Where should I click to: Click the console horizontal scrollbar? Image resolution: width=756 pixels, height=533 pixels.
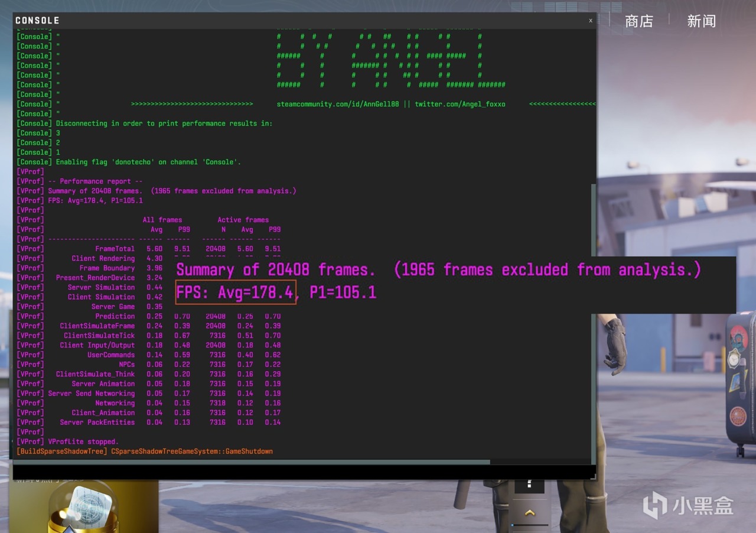[x=253, y=462]
